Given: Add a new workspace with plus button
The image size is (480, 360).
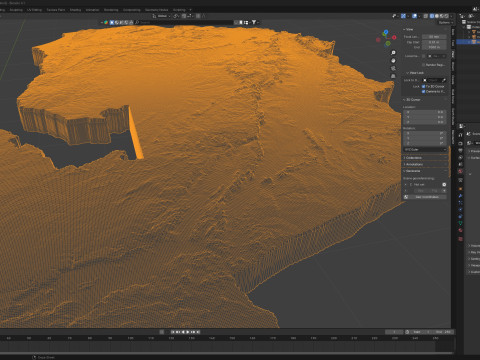Looking at the screenshot, I should pyautogui.click(x=191, y=10).
